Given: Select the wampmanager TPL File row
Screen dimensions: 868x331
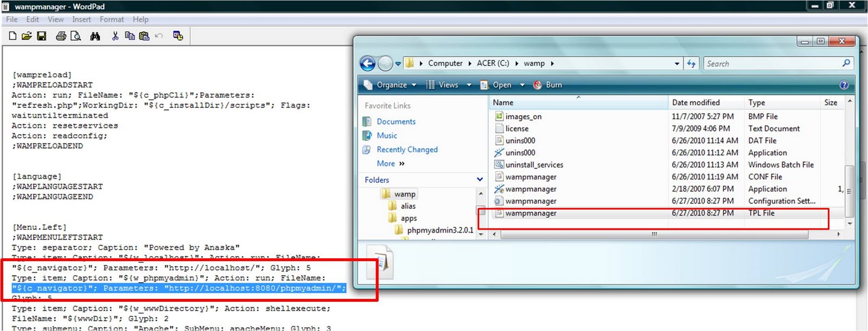Looking at the screenshot, I should click(x=667, y=213).
